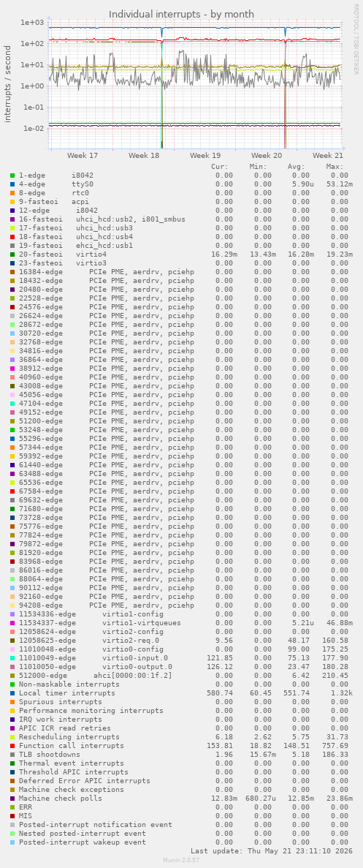
Task: Click the virtio0-output.0 legend label
Action: (x=137, y=666)
